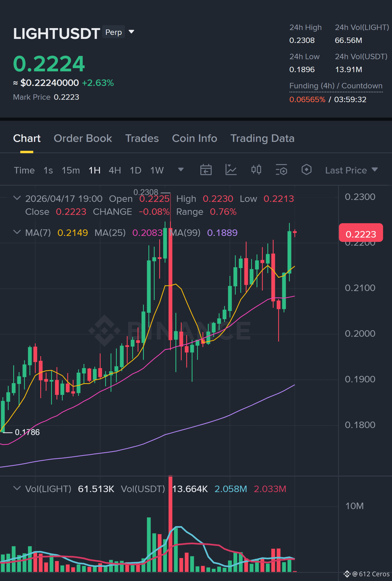This screenshot has height=581, width=392.
Task: Collapse the Vol(LIGHT) volume legend
Action: coord(17,489)
